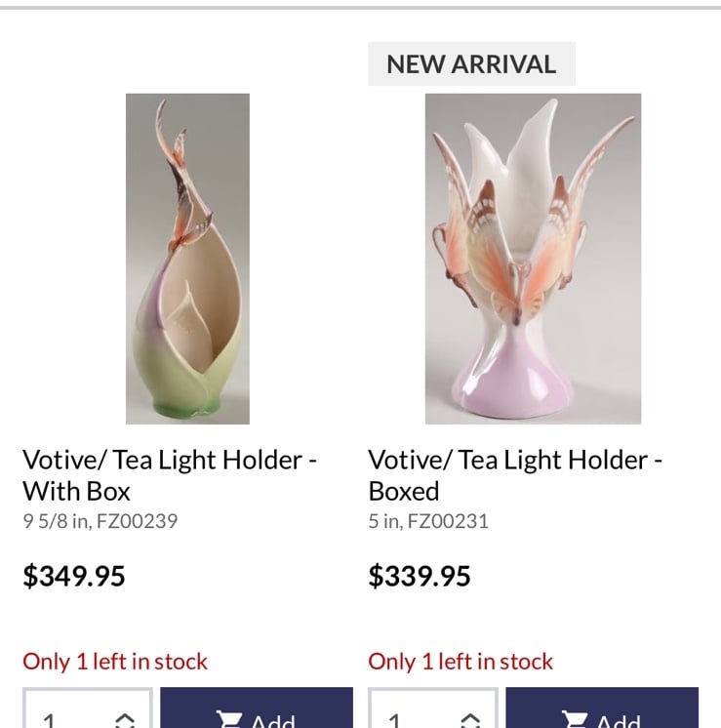Click the $349.95 price
Image resolution: width=721 pixels, height=728 pixels.
coord(74,576)
